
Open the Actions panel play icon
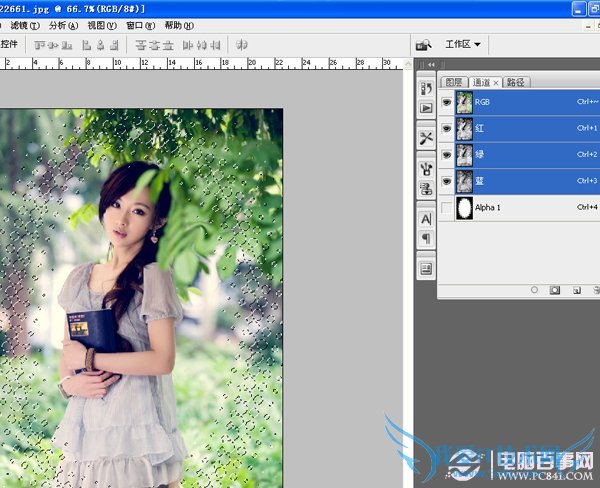coord(425,107)
